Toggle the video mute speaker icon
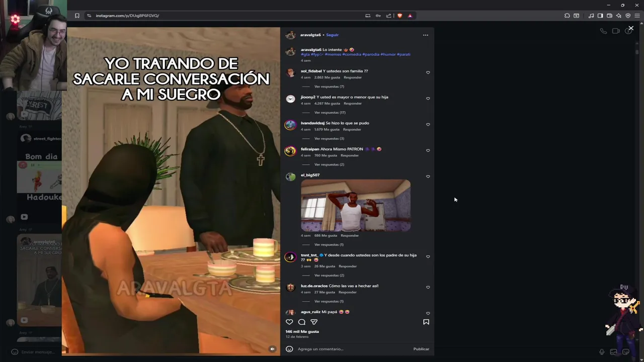The width and height of the screenshot is (644, 362). [x=272, y=349]
